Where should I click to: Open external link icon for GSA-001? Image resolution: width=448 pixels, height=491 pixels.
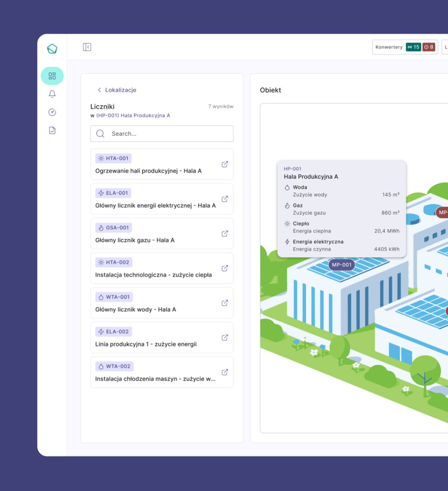coord(225,233)
